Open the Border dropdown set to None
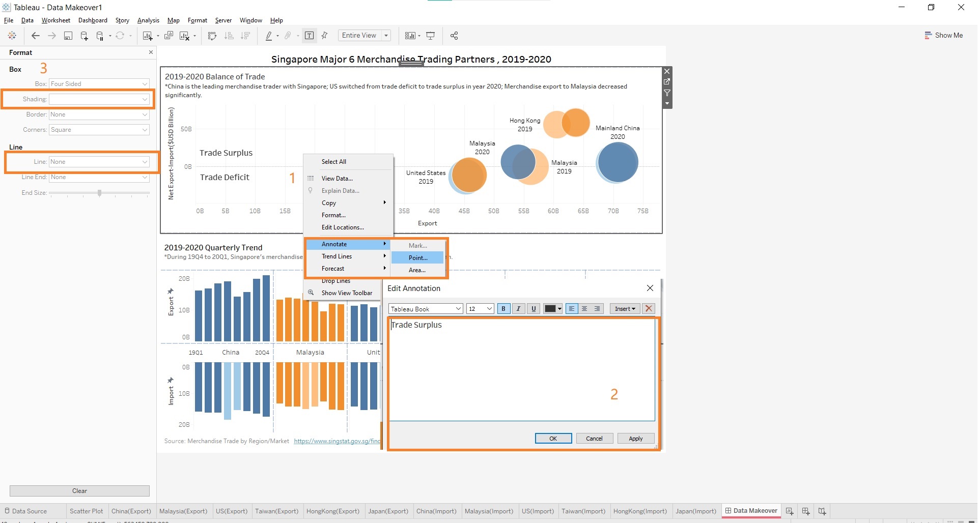This screenshot has height=523, width=980. 99,114
